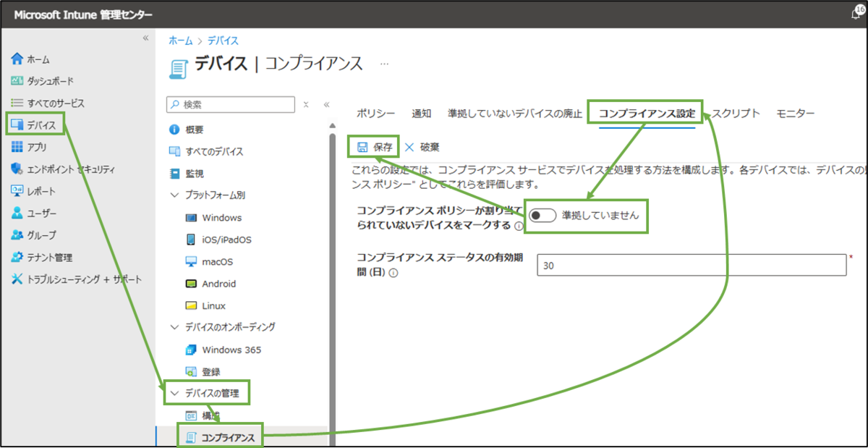Click the iOS/iPadOS phone icon
This screenshot has width=868, height=448.
(x=191, y=240)
